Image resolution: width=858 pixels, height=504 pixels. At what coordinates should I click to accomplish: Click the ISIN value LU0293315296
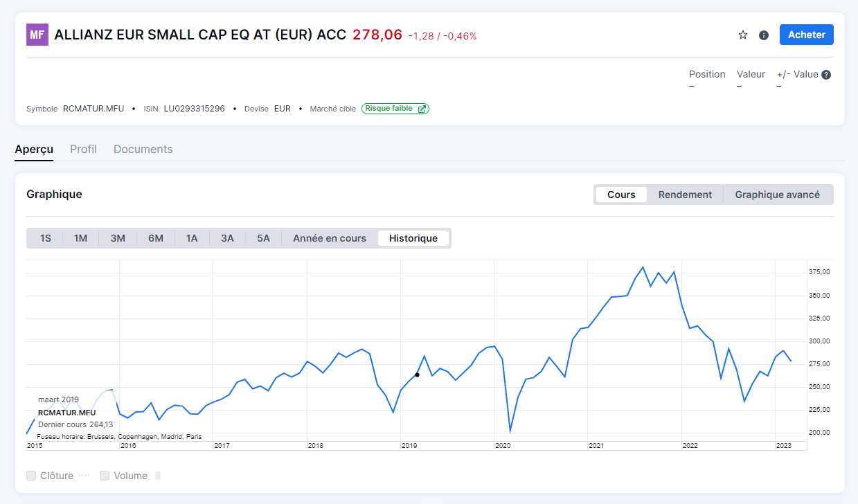point(195,109)
